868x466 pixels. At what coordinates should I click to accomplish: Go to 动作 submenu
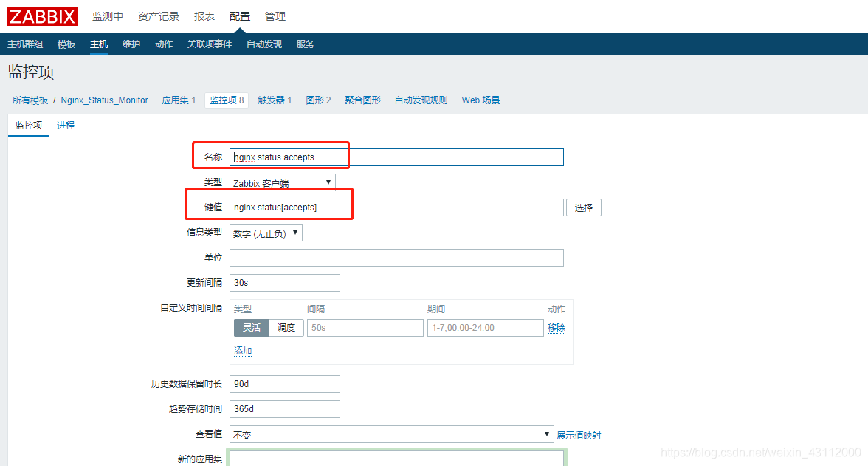(164, 44)
